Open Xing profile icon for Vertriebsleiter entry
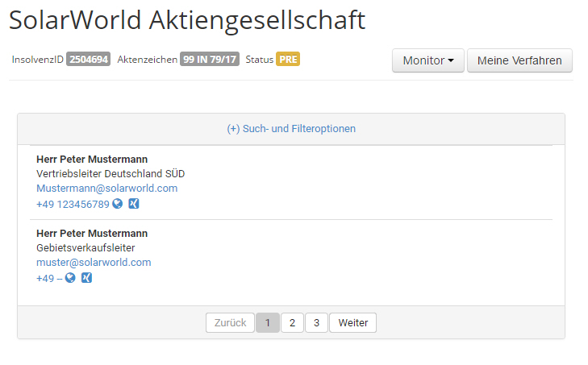The height and width of the screenshot is (365, 588). (134, 204)
